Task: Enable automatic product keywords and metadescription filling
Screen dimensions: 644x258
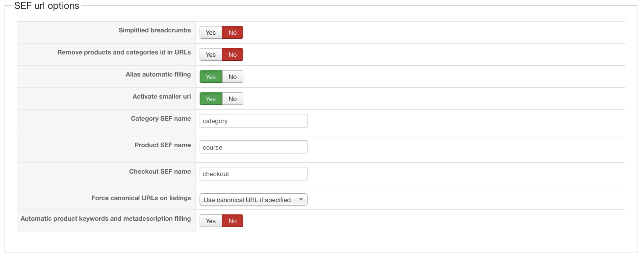Action: pyautogui.click(x=211, y=221)
